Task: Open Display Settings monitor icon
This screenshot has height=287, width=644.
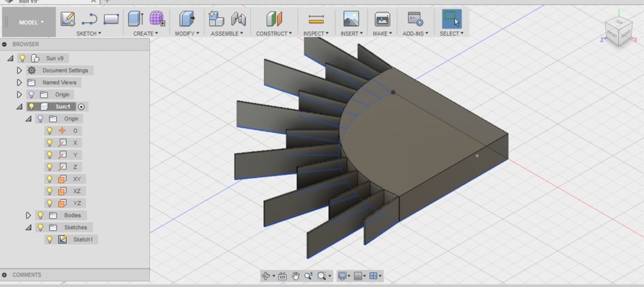Action: [341, 276]
